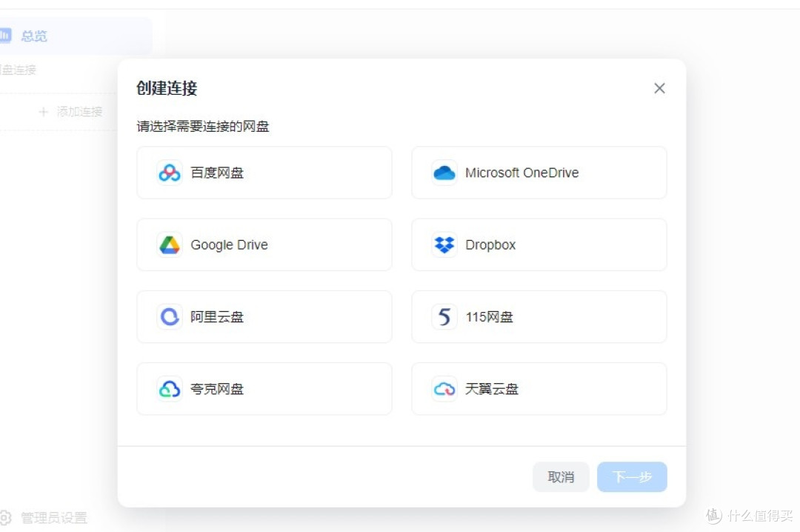Click the Google Drive triangle icon
The height and width of the screenshot is (532, 800).
click(x=170, y=245)
